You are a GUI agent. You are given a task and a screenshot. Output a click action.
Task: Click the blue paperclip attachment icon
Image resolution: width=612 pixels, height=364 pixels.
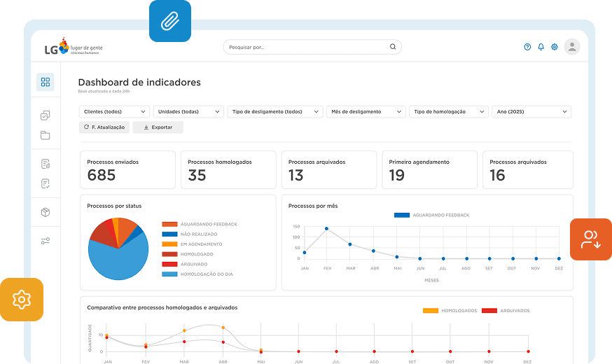(169, 21)
